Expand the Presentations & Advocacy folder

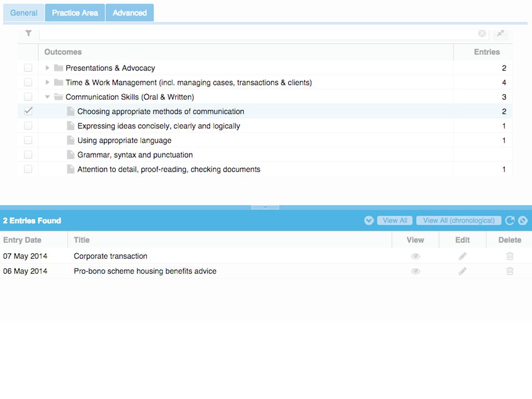tap(47, 68)
